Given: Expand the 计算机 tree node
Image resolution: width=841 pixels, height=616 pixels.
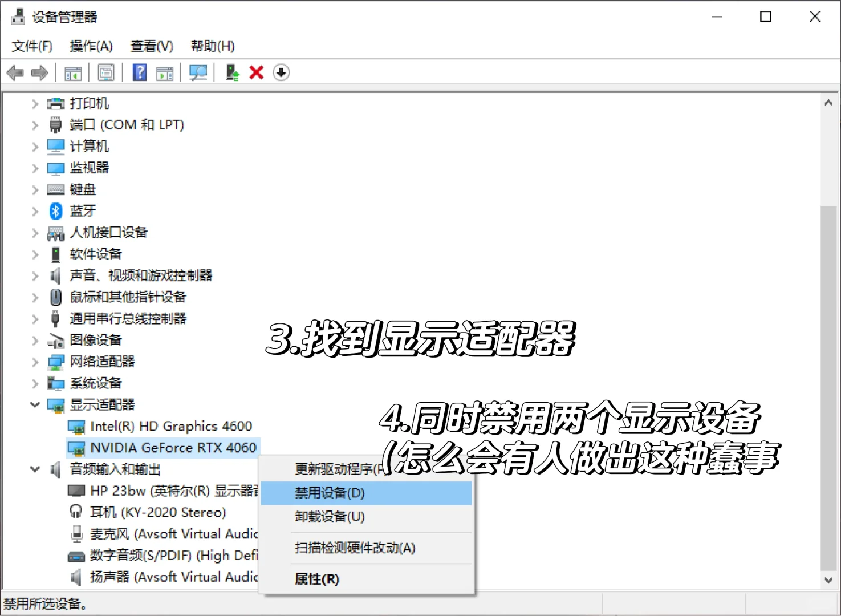Looking at the screenshot, I should [x=35, y=147].
